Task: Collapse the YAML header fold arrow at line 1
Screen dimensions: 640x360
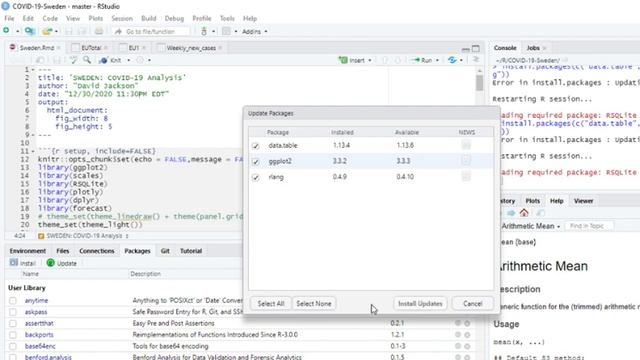Action: pos(33,70)
